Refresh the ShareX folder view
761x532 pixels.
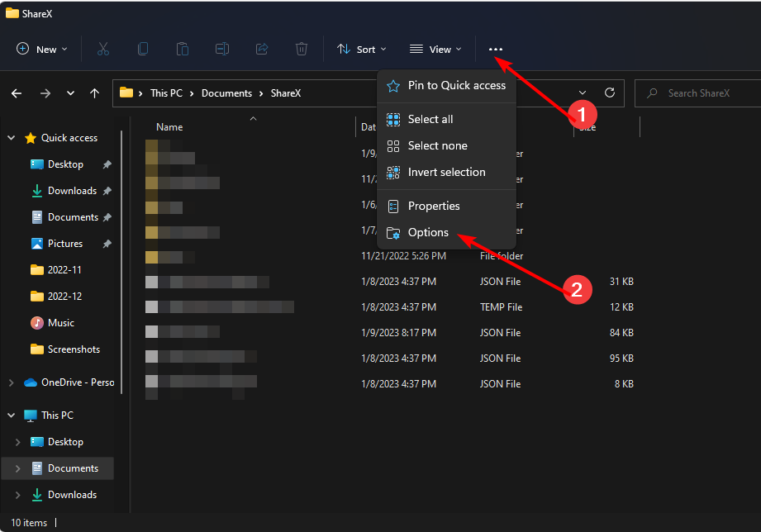610,93
